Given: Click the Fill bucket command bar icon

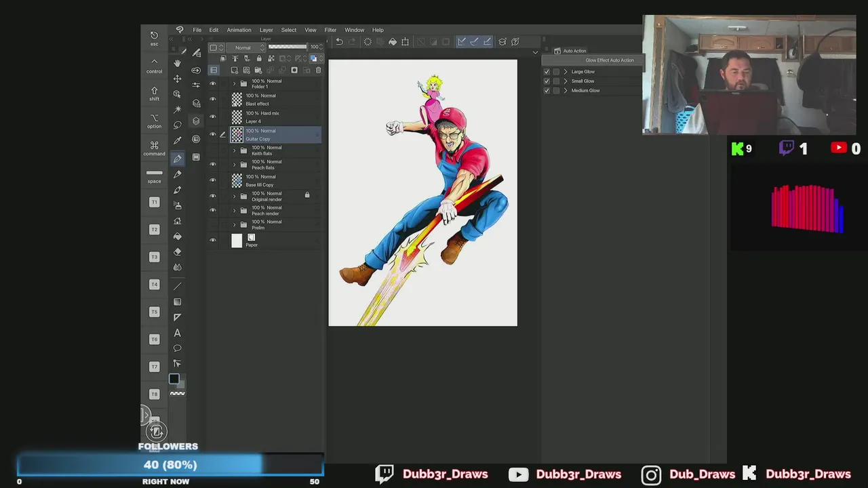Looking at the screenshot, I should (x=392, y=41).
